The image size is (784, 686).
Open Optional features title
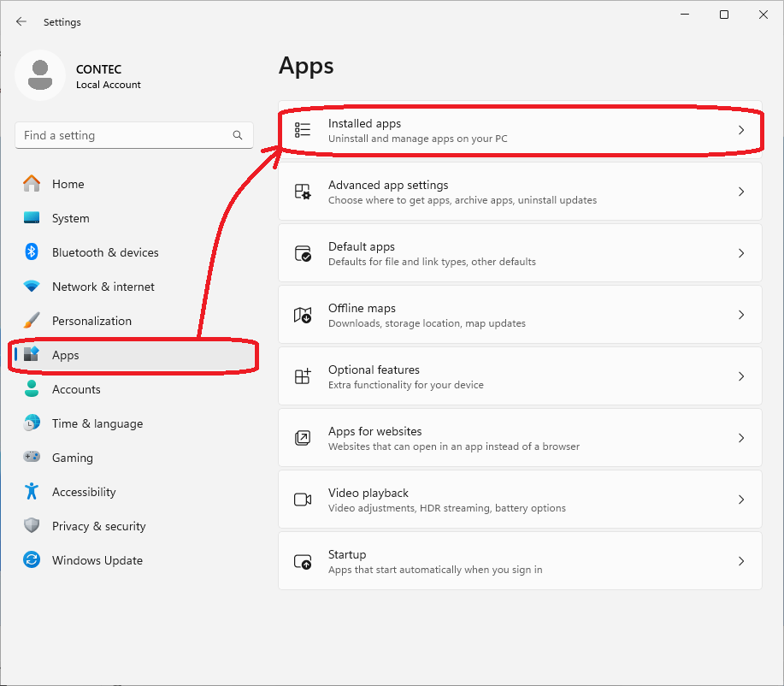click(x=374, y=370)
